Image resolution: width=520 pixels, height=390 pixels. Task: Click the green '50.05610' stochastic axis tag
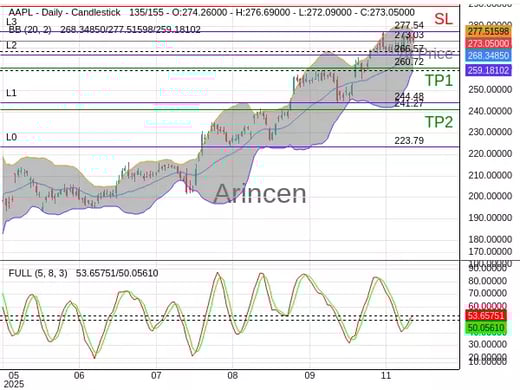486,328
